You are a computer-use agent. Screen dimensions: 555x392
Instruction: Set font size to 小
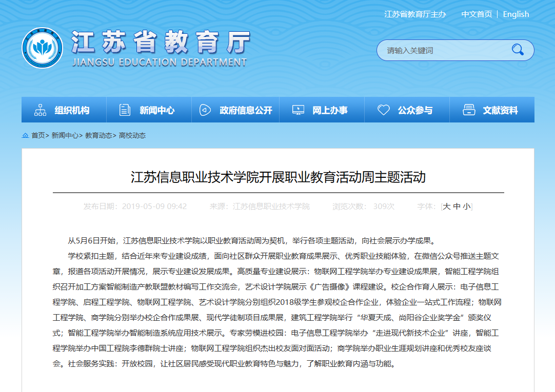[466, 207]
